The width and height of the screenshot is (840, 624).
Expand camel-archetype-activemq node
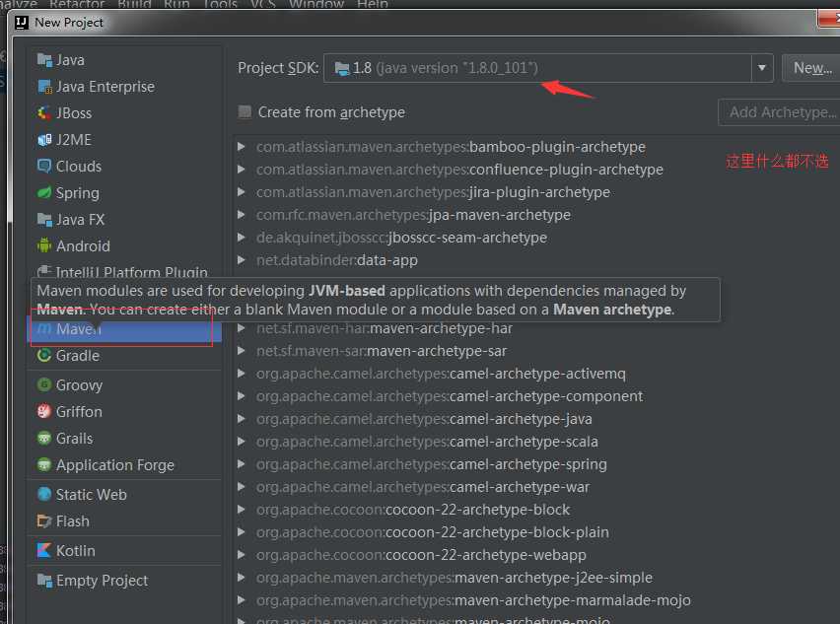click(242, 374)
